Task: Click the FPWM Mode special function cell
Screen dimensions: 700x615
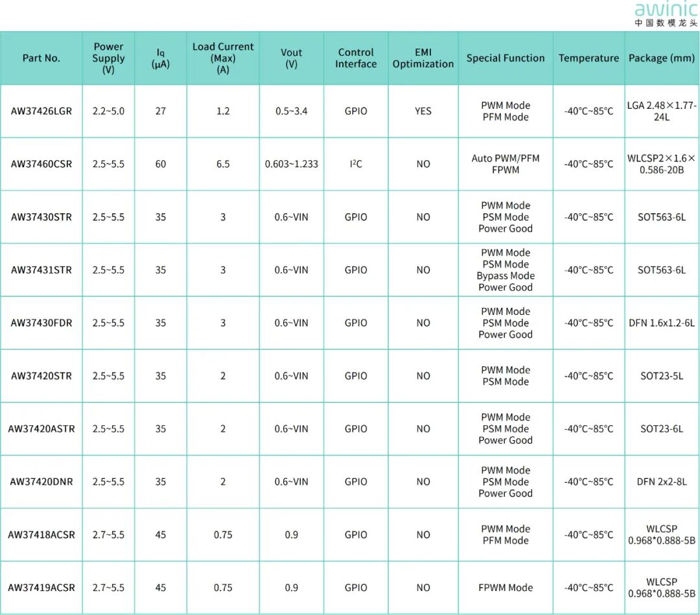Action: click(x=506, y=588)
